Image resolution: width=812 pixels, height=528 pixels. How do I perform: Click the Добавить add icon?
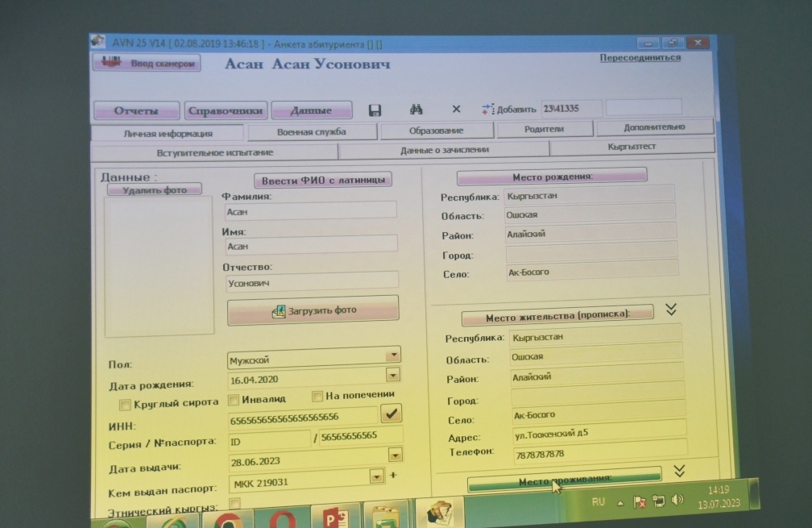pos(487,109)
